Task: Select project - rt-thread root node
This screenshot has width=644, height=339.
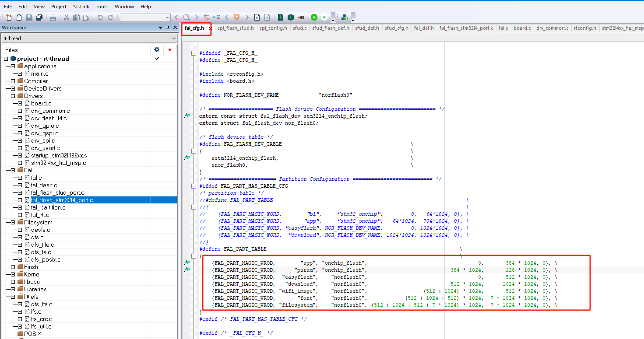Action: point(43,59)
